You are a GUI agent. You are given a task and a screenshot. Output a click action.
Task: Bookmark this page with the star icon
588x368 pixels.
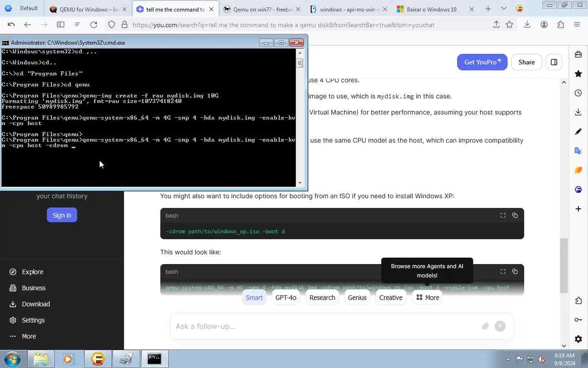click(509, 25)
